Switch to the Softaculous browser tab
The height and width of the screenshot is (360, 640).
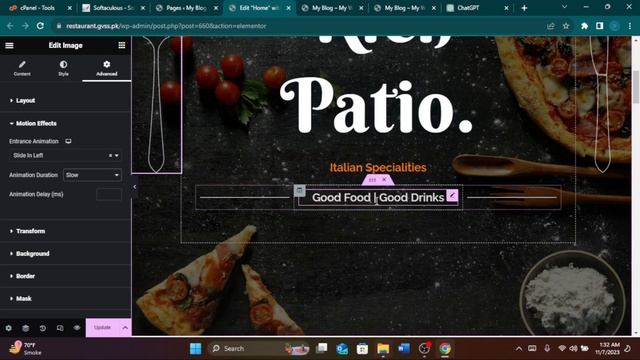tap(113, 8)
